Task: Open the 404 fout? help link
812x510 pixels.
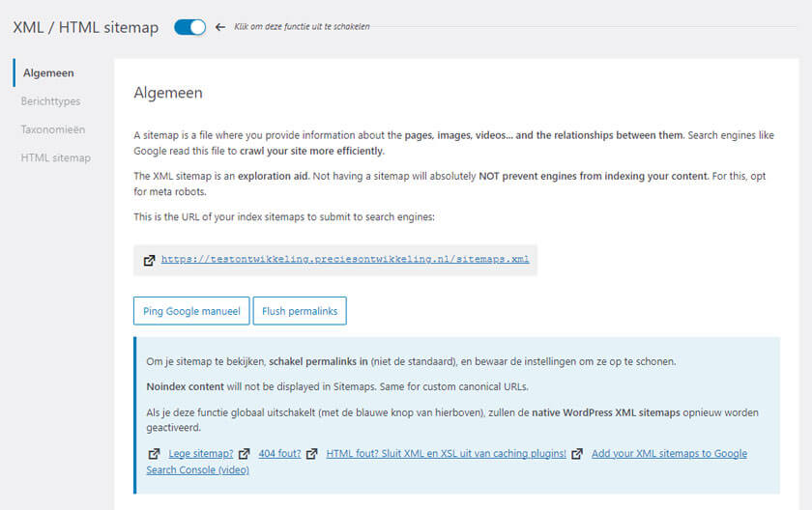Action: tap(279, 454)
